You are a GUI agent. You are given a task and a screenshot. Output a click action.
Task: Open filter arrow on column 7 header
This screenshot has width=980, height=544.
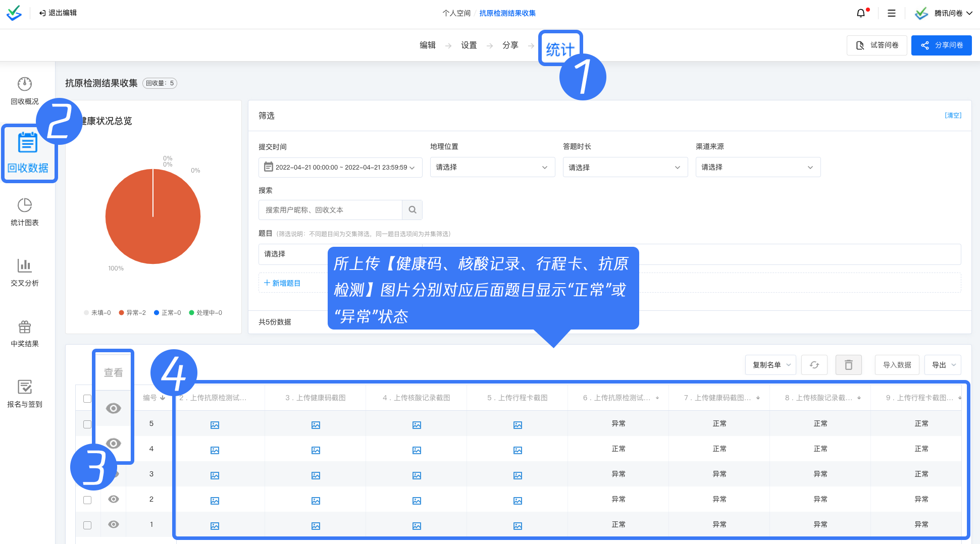coord(758,398)
